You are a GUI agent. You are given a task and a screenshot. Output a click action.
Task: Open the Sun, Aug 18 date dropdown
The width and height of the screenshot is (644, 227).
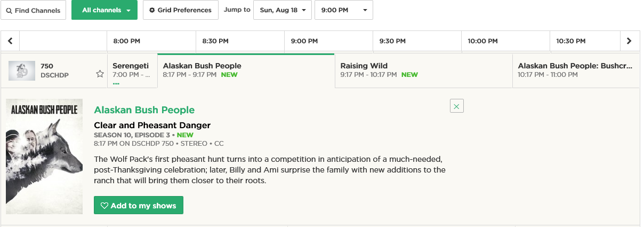(x=282, y=10)
